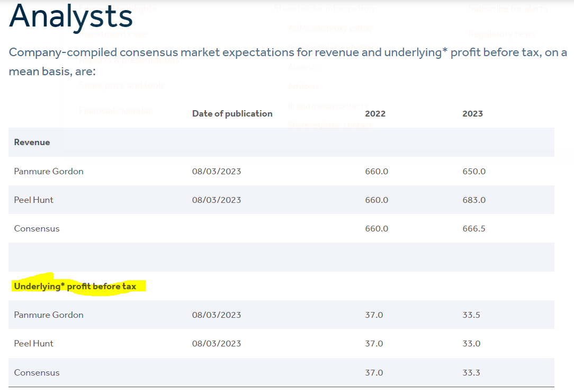The height and width of the screenshot is (392, 574).
Task: Click Consensus 2022 profit value 37.0
Action: pos(374,372)
